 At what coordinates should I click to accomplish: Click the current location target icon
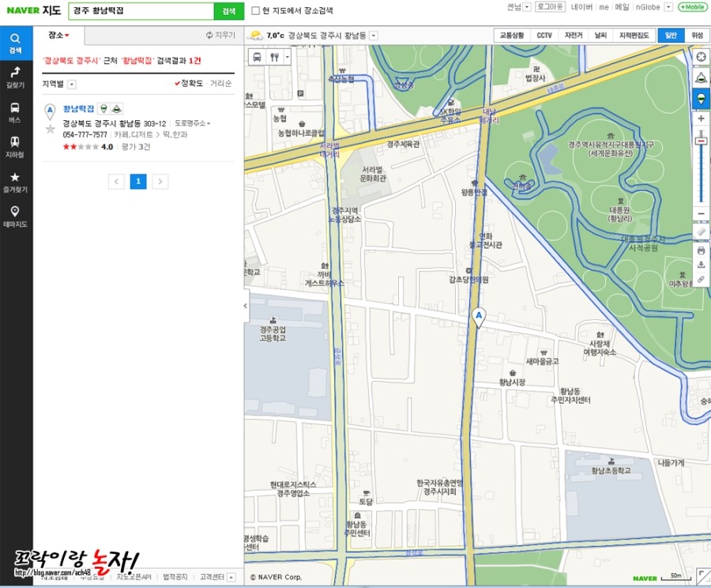(701, 57)
